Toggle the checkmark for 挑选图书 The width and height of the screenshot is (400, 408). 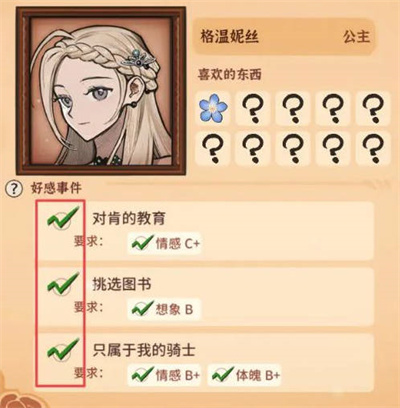[63, 284]
